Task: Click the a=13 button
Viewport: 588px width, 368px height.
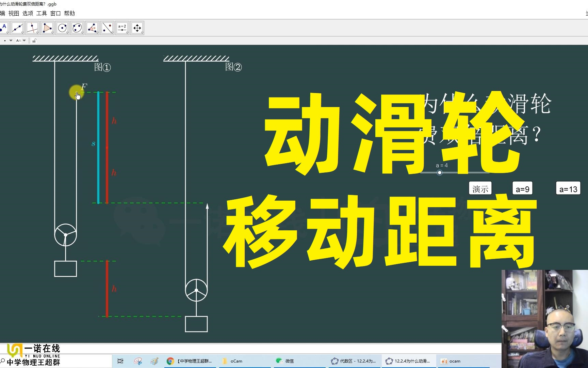Action: tap(568, 188)
